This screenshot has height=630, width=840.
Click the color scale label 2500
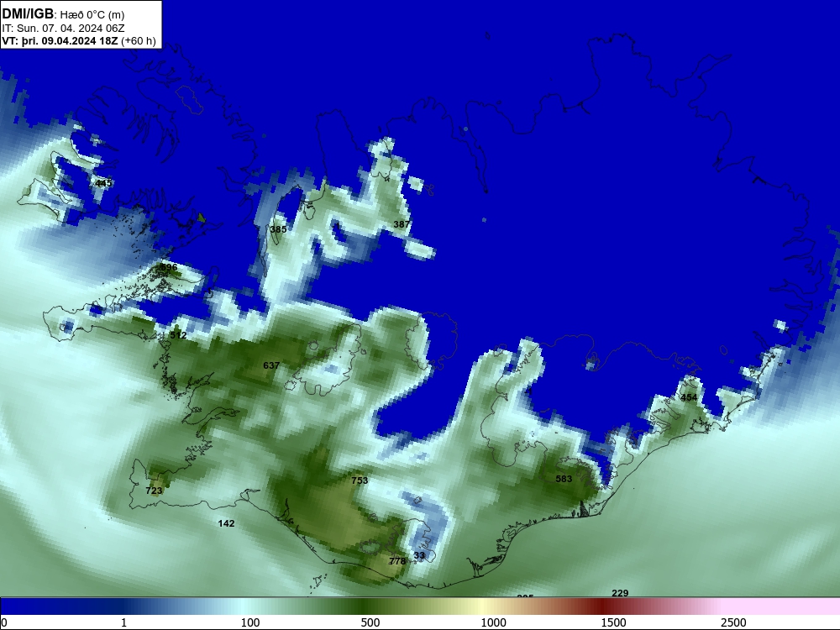(733, 622)
